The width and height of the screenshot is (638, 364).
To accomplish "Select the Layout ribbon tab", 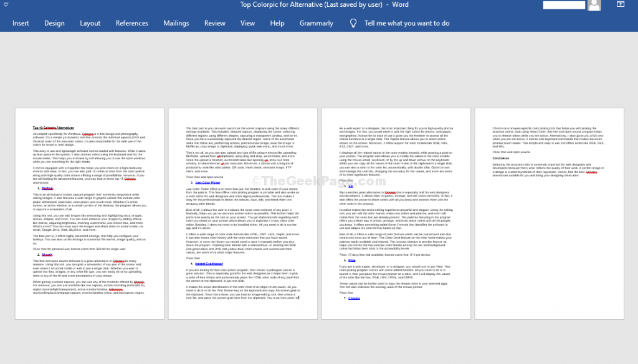I will (x=90, y=23).
